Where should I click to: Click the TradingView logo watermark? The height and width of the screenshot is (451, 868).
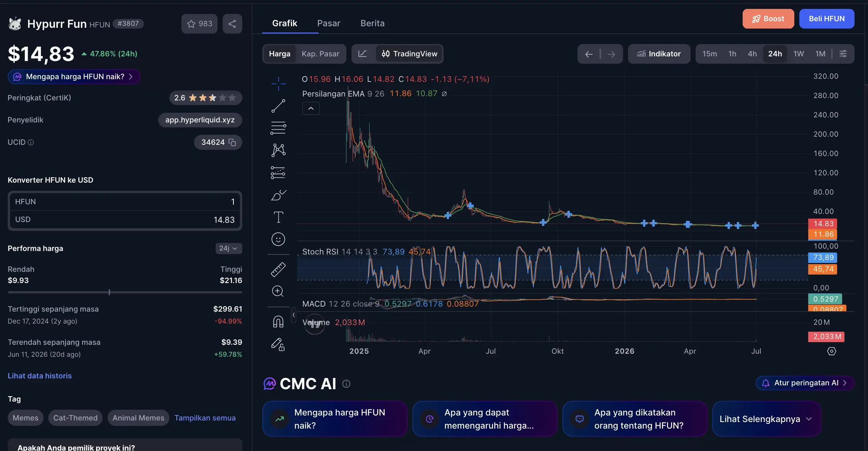tap(315, 324)
